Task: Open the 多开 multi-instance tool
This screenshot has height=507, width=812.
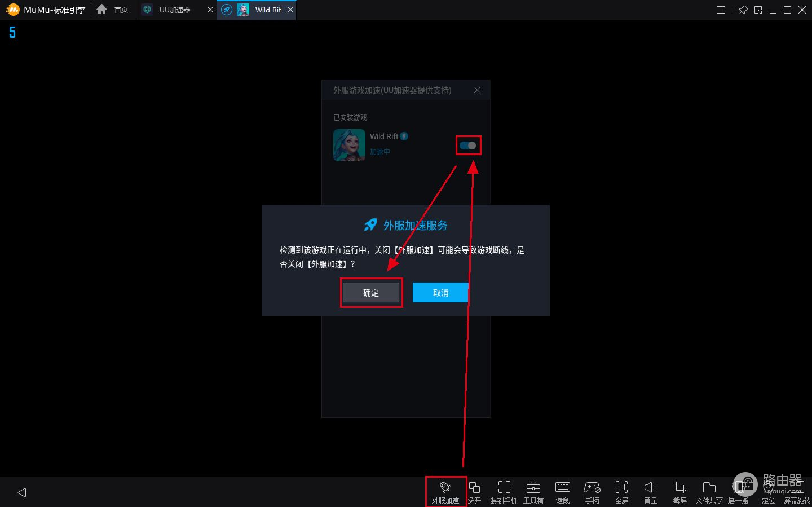Action: pyautogui.click(x=475, y=492)
